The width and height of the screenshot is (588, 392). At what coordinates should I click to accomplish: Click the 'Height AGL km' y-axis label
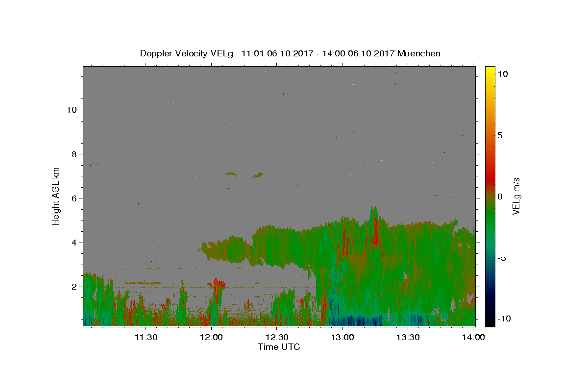click(56, 196)
